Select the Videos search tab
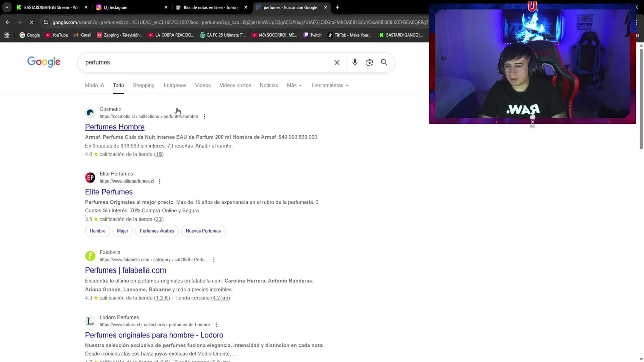The width and height of the screenshot is (644, 362). [203, 85]
